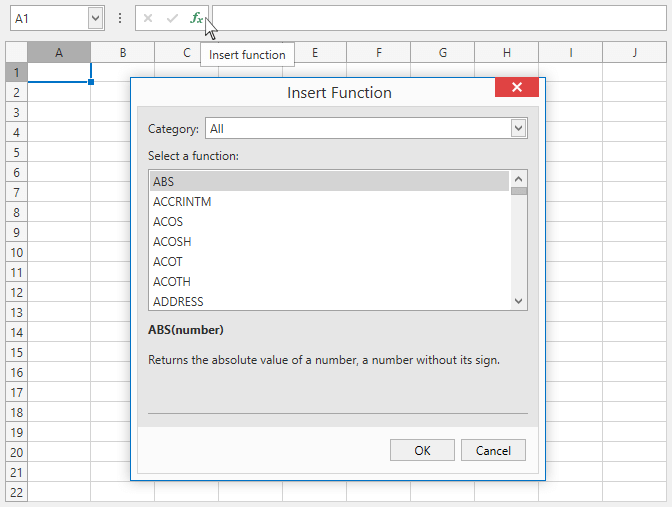The height and width of the screenshot is (507, 672).
Task: Click the three-dot handle beside the Name Box
Action: click(x=120, y=18)
